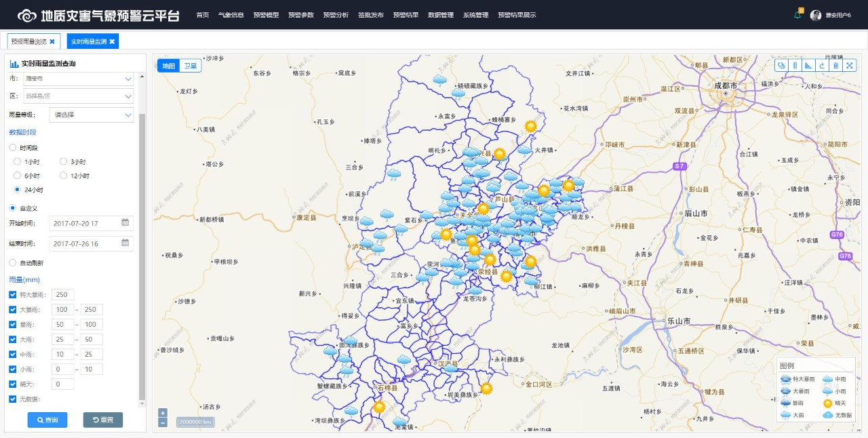Select the triangle area measurement tool
The image size is (868, 438).
[x=808, y=65]
